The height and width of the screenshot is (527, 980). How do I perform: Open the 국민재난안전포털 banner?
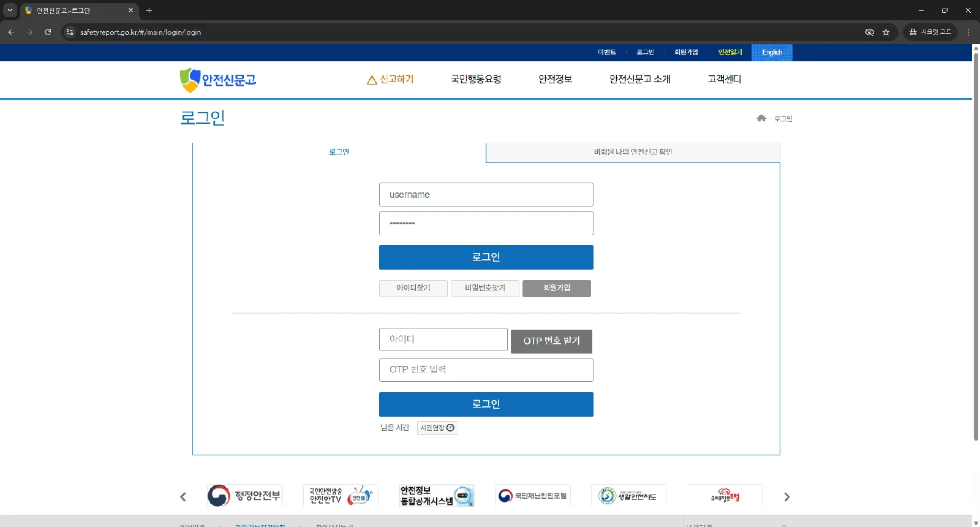[x=532, y=495]
